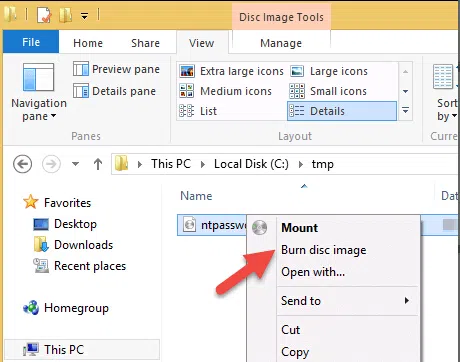Choose Open with... from context menu

[x=313, y=272]
